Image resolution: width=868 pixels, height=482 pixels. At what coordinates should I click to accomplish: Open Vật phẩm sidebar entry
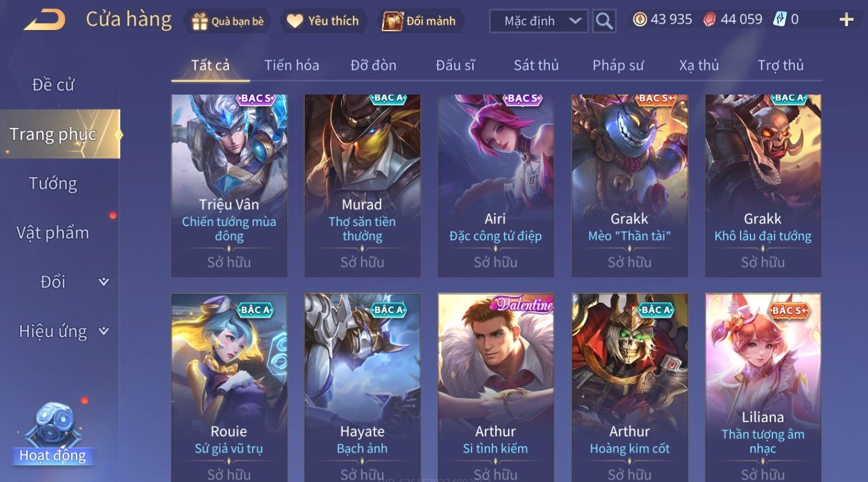click(x=52, y=233)
